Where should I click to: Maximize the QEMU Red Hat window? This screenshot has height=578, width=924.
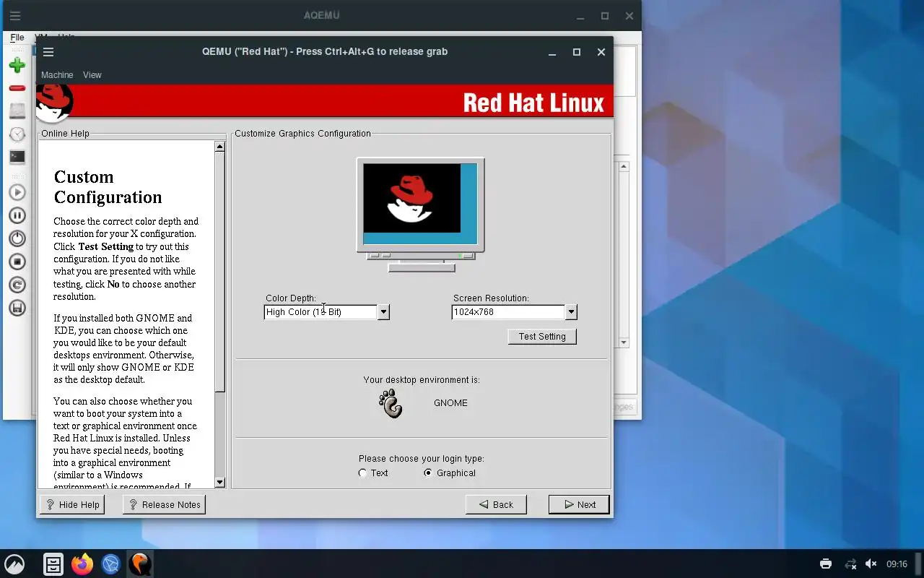coord(577,52)
